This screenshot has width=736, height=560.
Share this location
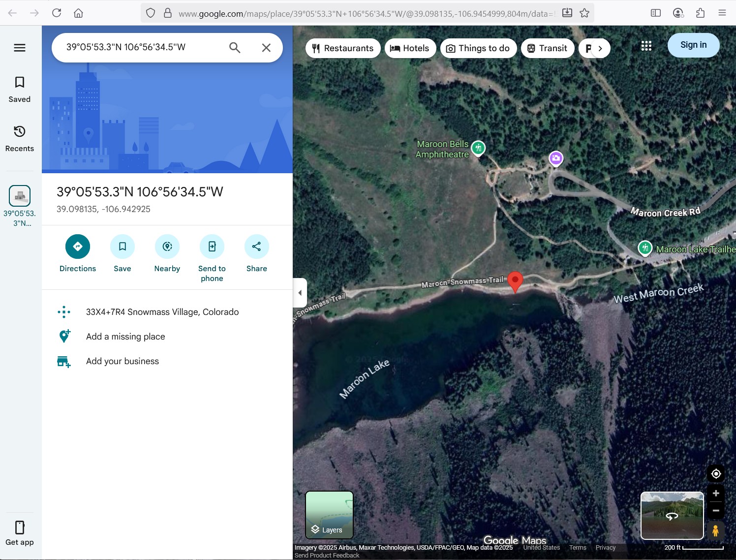tap(257, 253)
